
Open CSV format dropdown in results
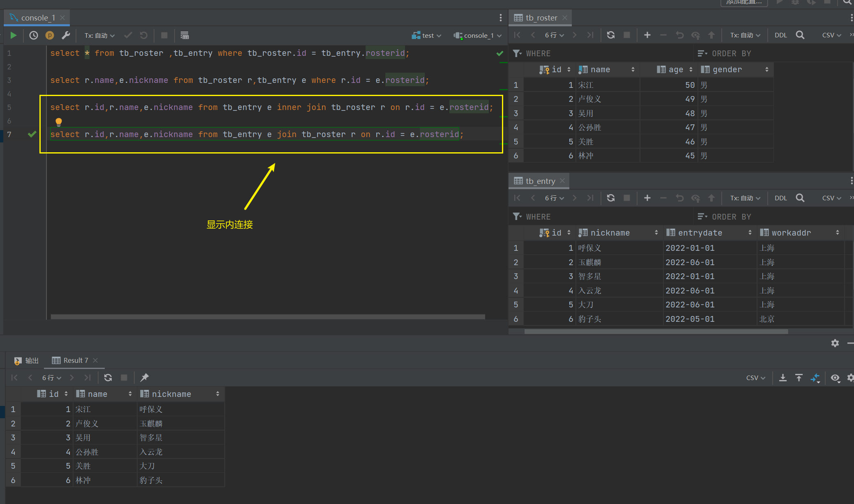coord(755,378)
